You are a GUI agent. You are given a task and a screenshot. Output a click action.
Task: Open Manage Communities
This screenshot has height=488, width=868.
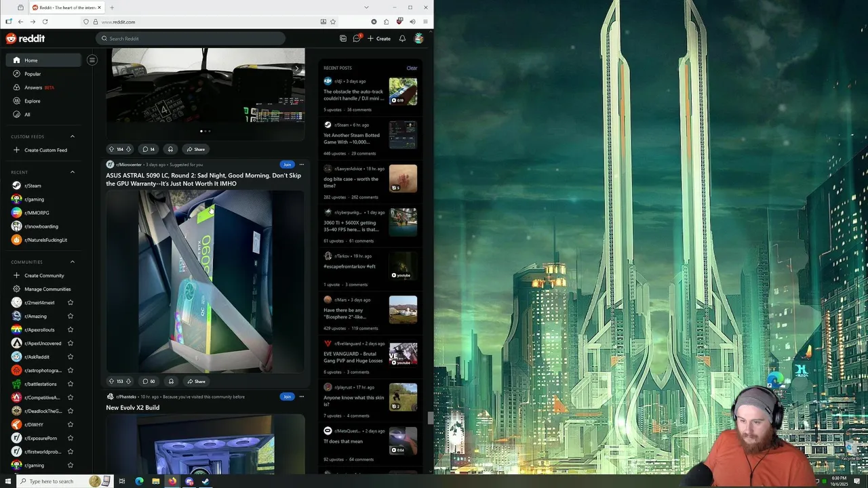[42, 289]
